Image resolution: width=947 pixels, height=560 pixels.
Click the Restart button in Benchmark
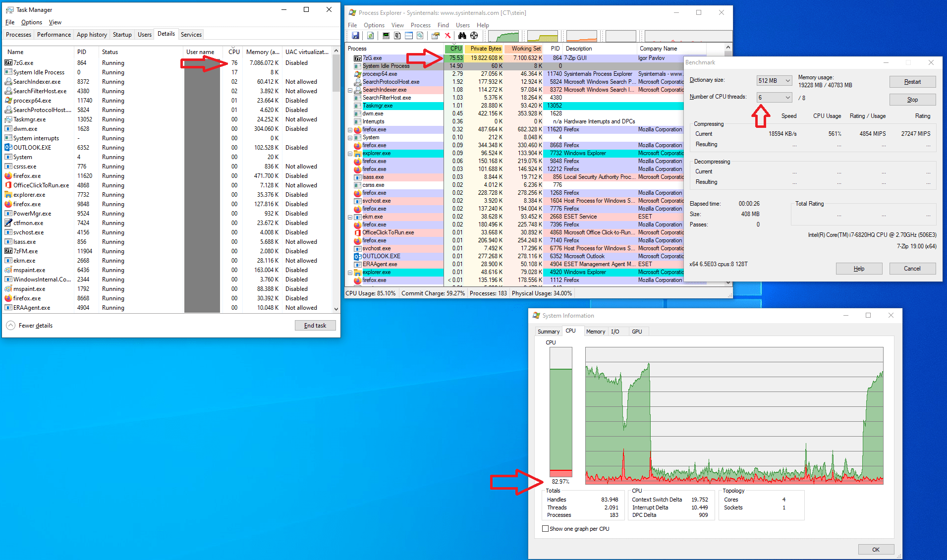(912, 82)
